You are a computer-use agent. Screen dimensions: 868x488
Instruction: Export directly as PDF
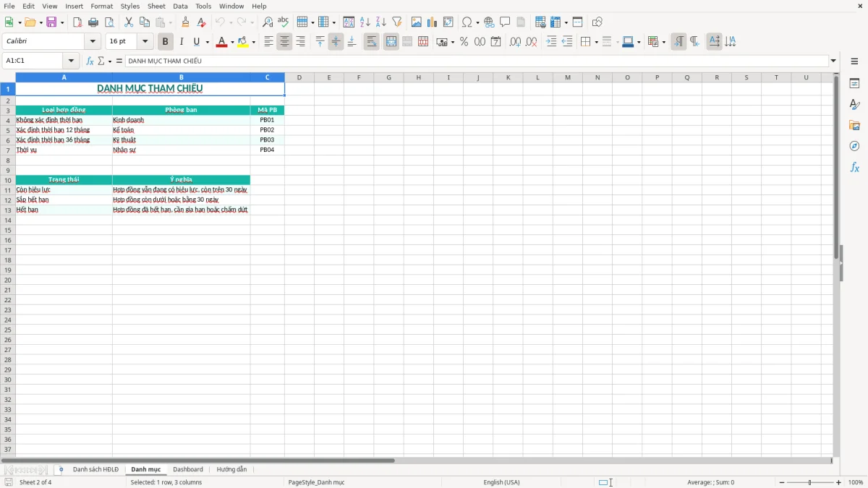[77, 22]
